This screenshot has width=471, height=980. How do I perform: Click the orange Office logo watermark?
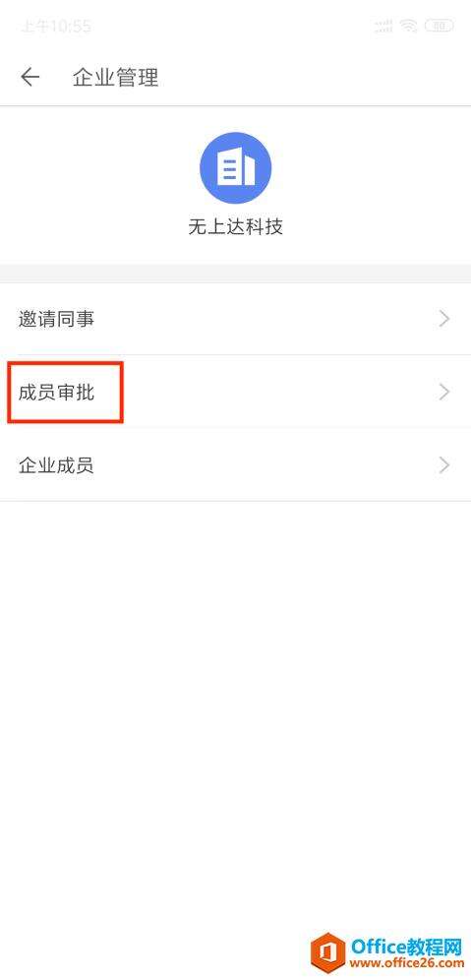(328, 954)
